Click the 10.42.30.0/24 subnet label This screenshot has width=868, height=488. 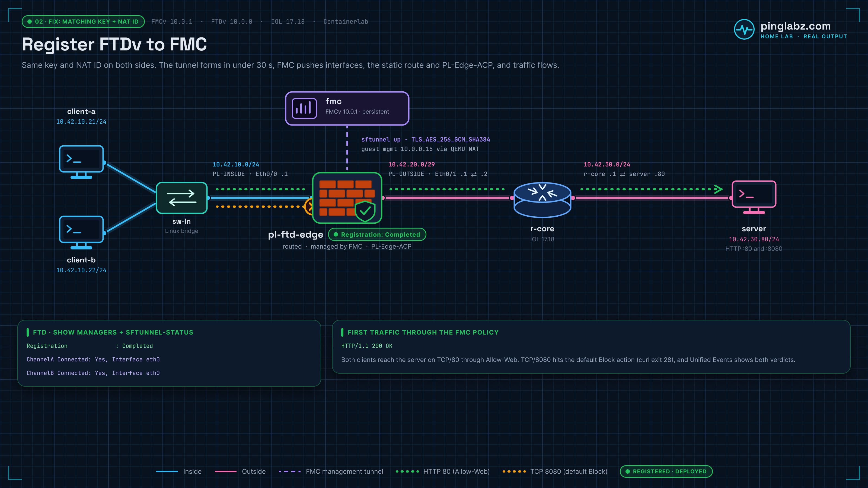pyautogui.click(x=607, y=164)
